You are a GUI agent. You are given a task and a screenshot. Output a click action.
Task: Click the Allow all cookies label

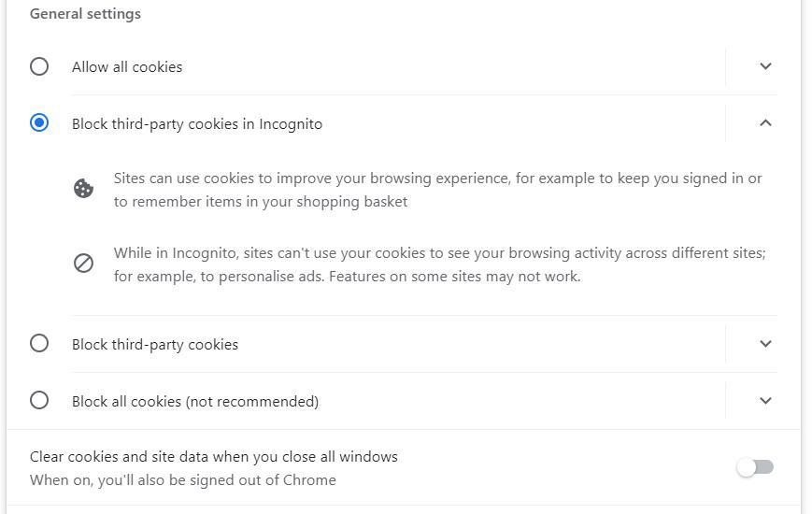127,67
